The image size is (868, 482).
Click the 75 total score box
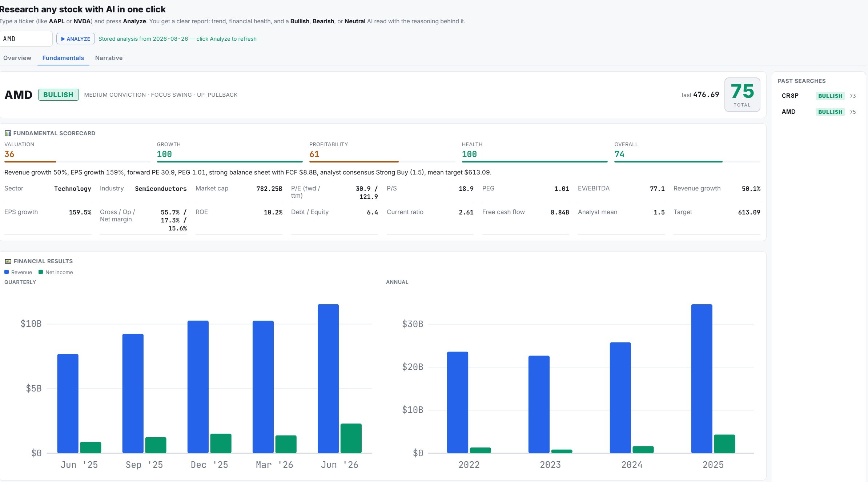point(742,95)
